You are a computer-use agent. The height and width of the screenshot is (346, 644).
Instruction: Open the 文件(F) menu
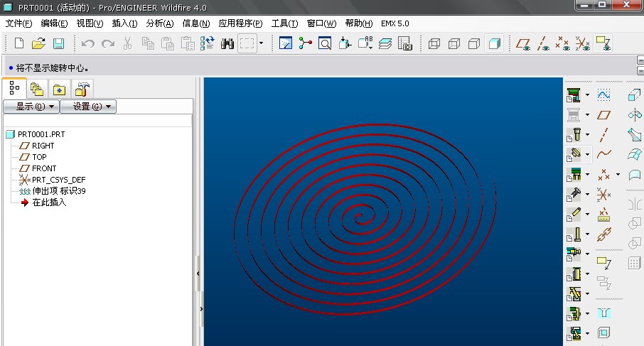[x=18, y=23]
